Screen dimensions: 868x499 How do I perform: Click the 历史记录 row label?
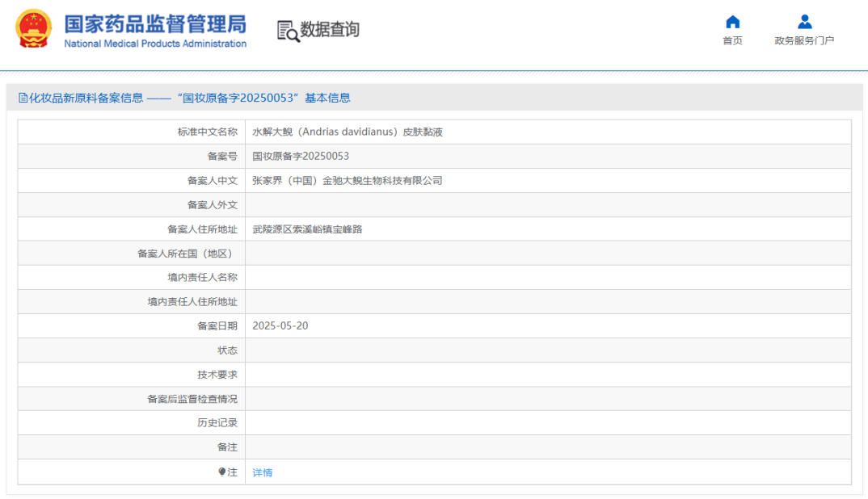tap(217, 422)
